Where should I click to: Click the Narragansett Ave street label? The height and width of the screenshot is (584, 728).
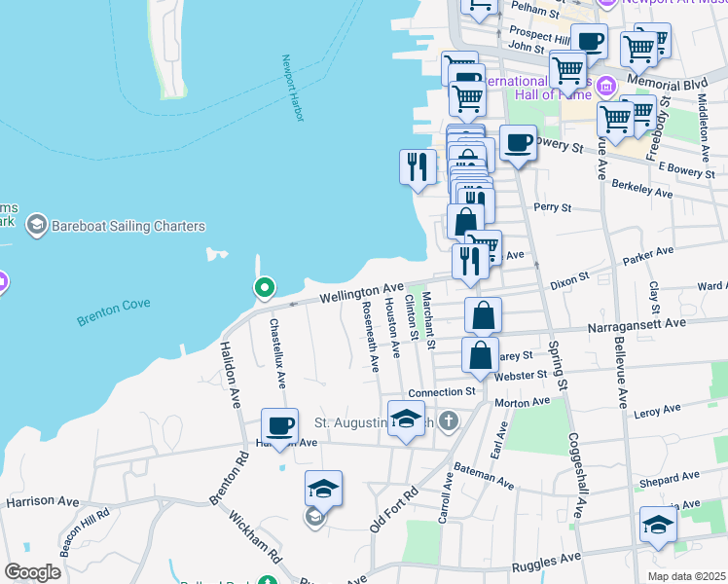coord(637,325)
